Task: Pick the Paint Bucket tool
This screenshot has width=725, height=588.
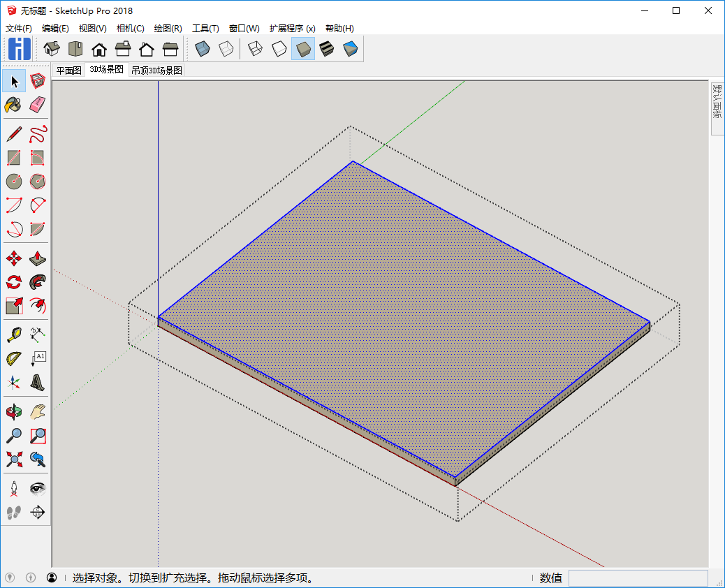Action: click(14, 105)
